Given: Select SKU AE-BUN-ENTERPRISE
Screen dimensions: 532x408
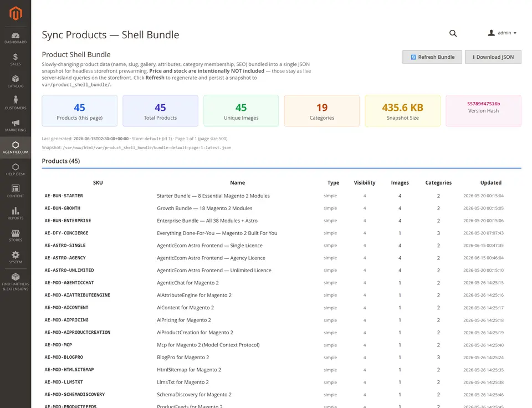Looking at the screenshot, I should coord(68,221).
